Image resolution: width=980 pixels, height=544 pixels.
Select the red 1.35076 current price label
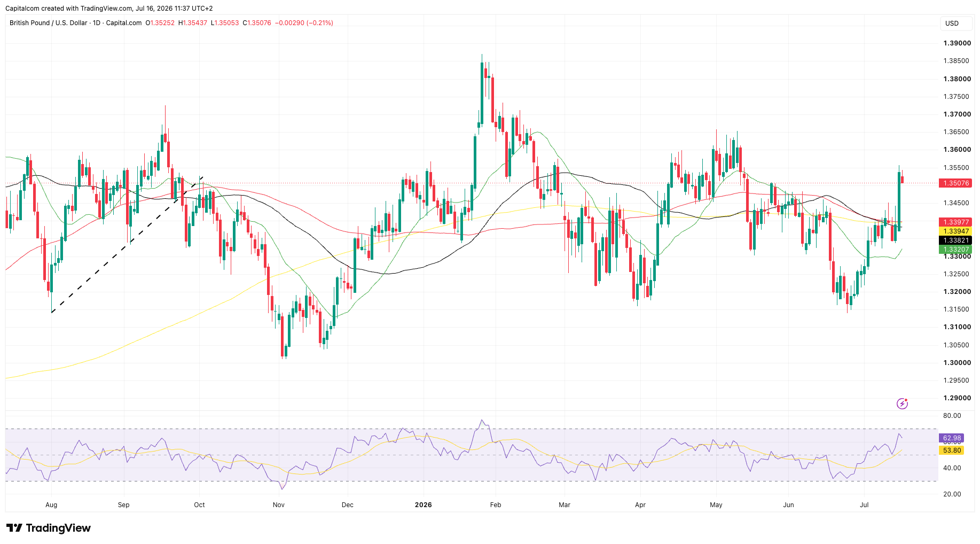click(x=955, y=183)
